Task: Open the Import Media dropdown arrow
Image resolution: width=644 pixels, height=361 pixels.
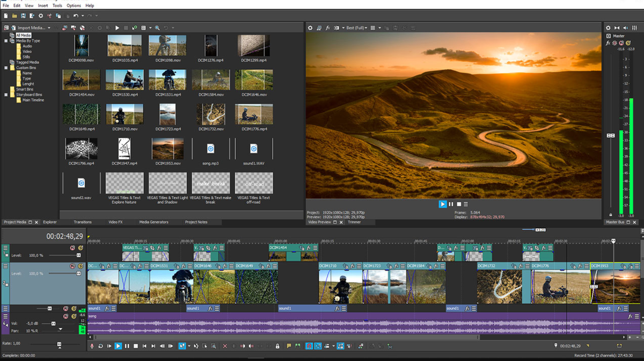Action: 49,28
